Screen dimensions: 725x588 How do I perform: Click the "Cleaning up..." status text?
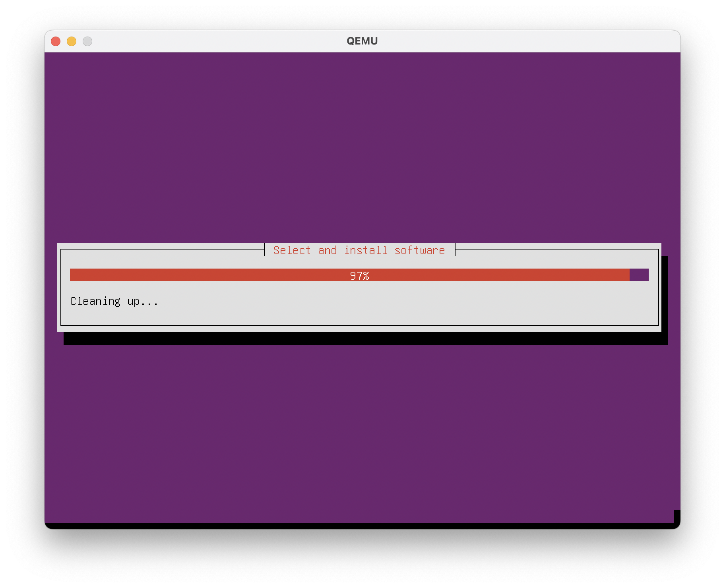(114, 302)
